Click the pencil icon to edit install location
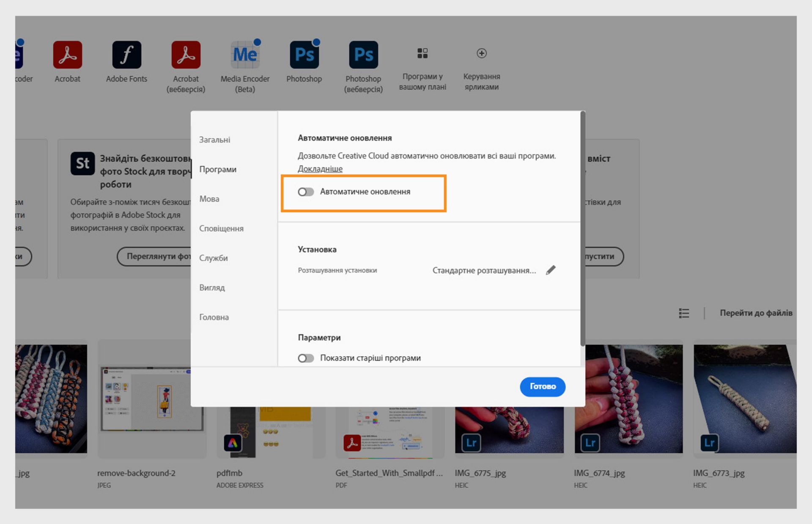The width and height of the screenshot is (812, 524). (x=551, y=270)
